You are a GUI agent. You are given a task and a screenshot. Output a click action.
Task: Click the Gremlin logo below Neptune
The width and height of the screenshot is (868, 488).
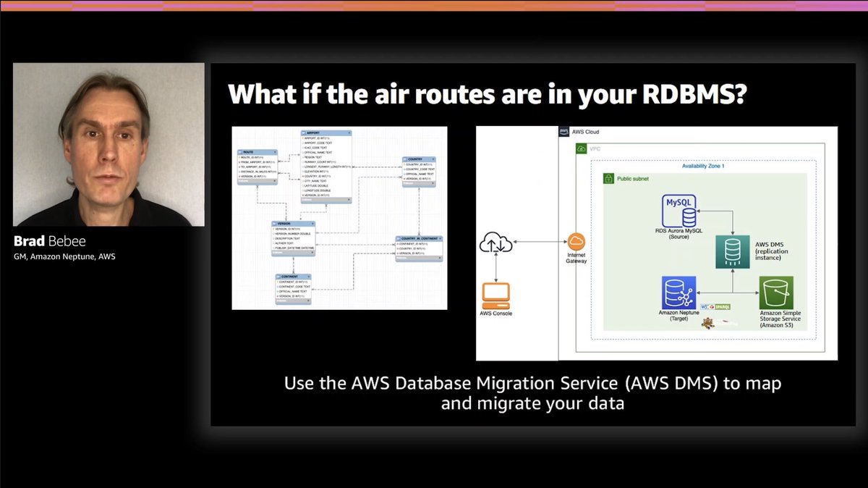coord(708,323)
